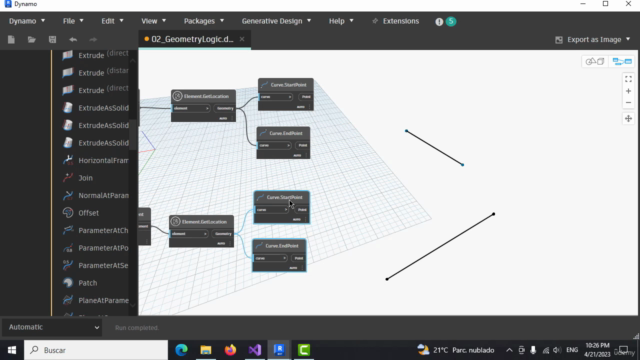The image size is (640, 360).
Task: Open the Help menu
Action: (x=341, y=21)
